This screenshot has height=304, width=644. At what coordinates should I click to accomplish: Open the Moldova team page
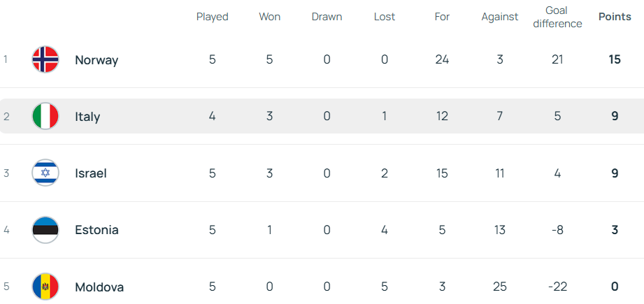pos(99,287)
